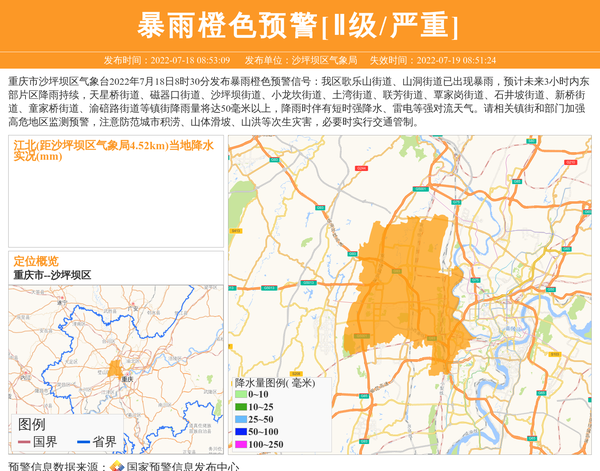The width and height of the screenshot is (600, 471).
Task: Click the 暴雨橙色预警 title banner
Action: [299, 25]
